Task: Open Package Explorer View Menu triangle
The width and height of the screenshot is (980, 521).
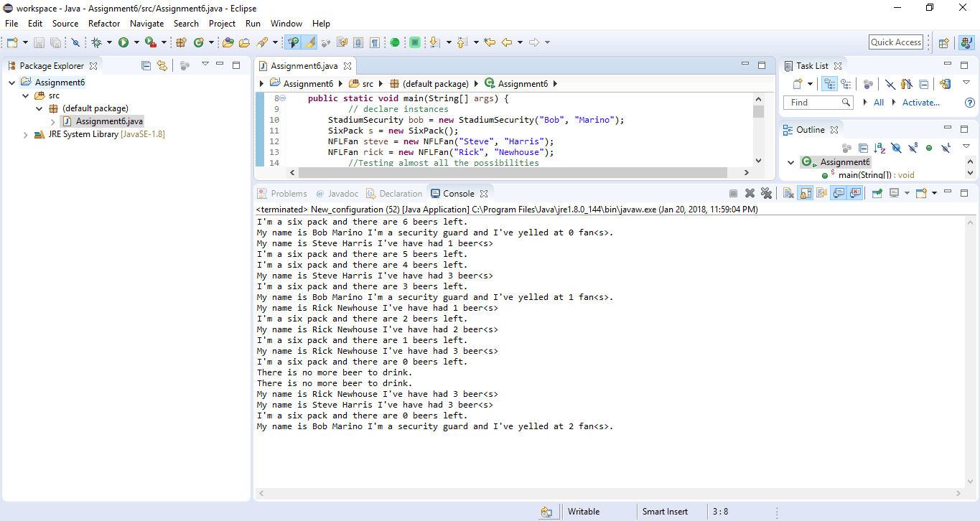Action: coord(205,65)
